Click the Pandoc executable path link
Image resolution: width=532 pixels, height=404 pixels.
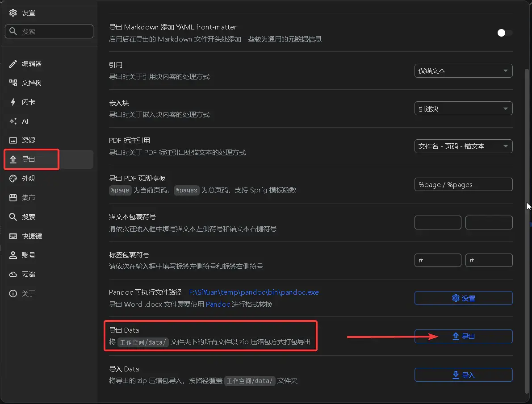click(254, 292)
